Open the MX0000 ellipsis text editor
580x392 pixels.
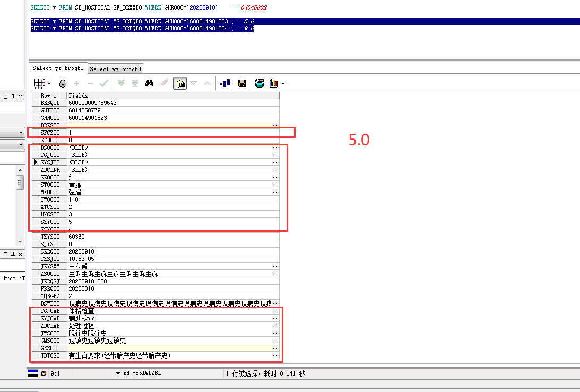pyautogui.click(x=275, y=192)
